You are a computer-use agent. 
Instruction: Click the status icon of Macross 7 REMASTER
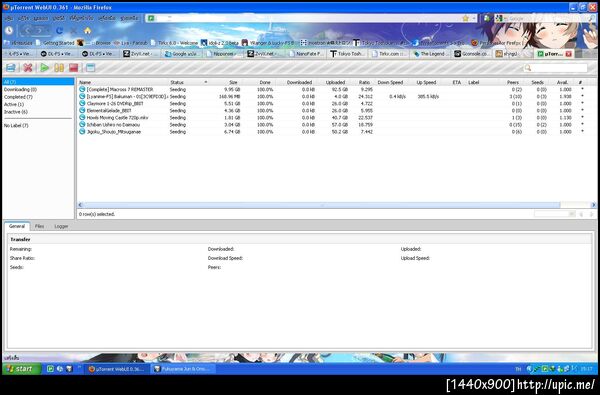pyautogui.click(x=82, y=89)
